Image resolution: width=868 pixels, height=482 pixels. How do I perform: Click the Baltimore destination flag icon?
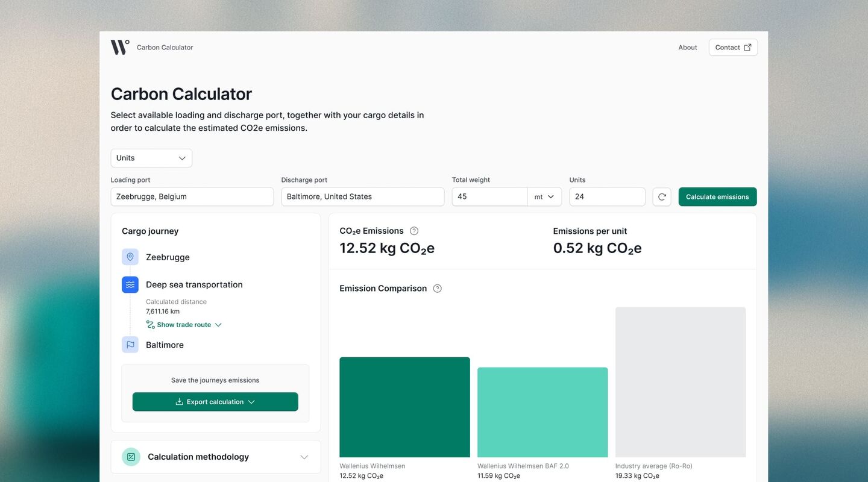[130, 345]
